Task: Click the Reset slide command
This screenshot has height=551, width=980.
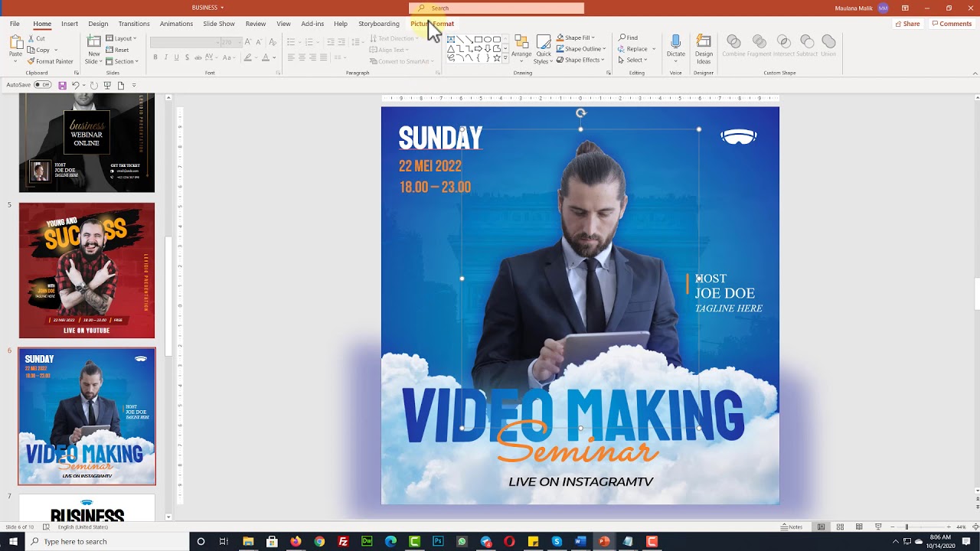Action: click(x=117, y=50)
